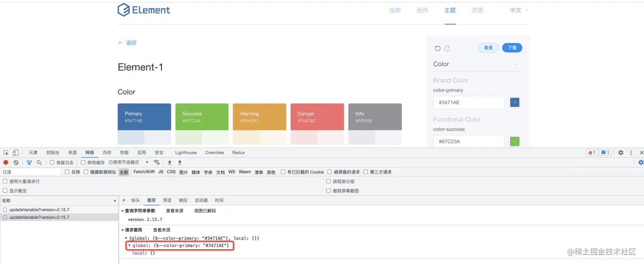Click the Element logo
The width and height of the screenshot is (644, 264).
click(144, 10)
